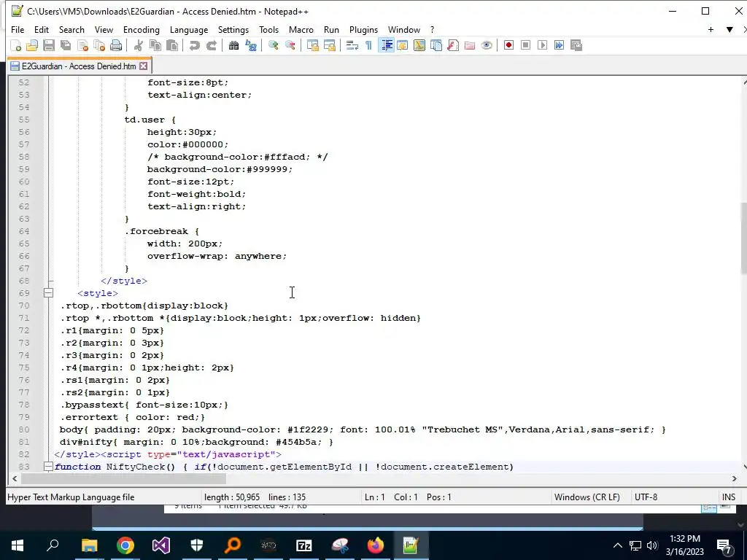Viewport: 747px width, 560px height.
Task: Toggle show all characters pilcrow icon
Action: 368,45
